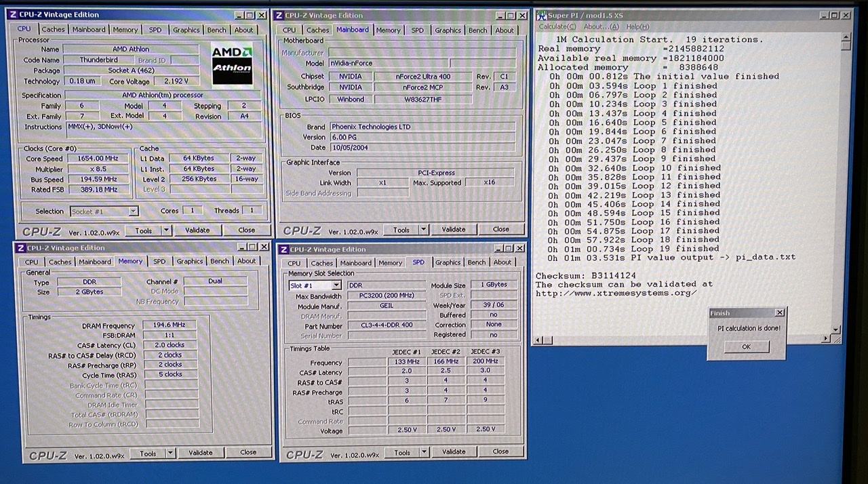This screenshot has height=484, width=868.
Task: Click Validate button in Mainboard window
Action: point(454,229)
